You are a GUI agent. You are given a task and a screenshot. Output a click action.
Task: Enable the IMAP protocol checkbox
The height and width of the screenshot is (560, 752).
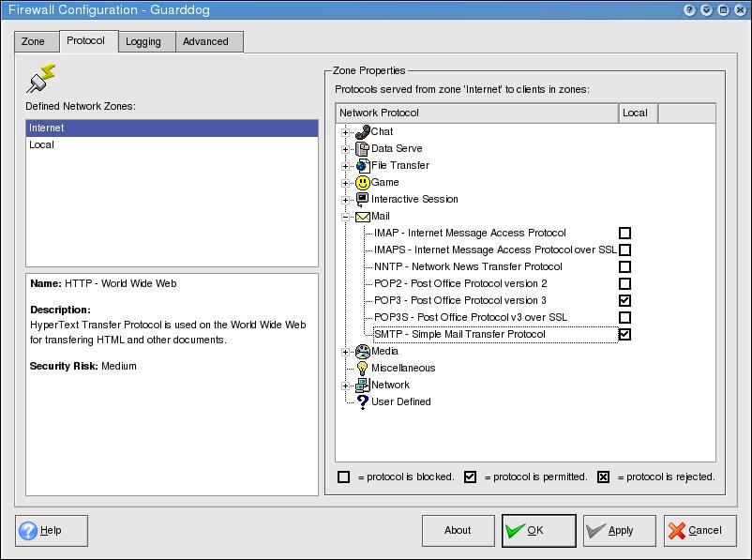pyautogui.click(x=625, y=233)
